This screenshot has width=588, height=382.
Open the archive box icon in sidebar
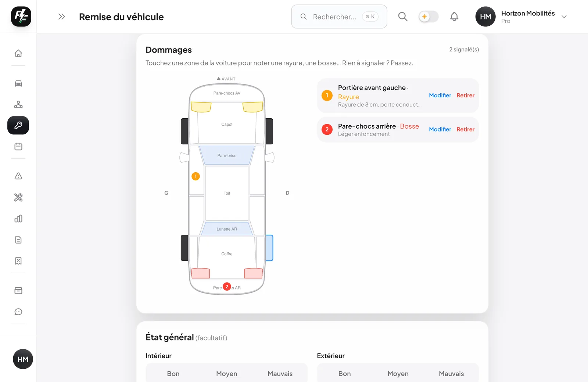[18, 291]
